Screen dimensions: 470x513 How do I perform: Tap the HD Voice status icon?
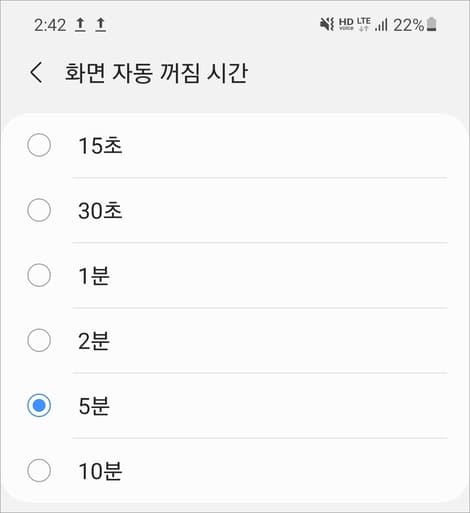click(346, 24)
